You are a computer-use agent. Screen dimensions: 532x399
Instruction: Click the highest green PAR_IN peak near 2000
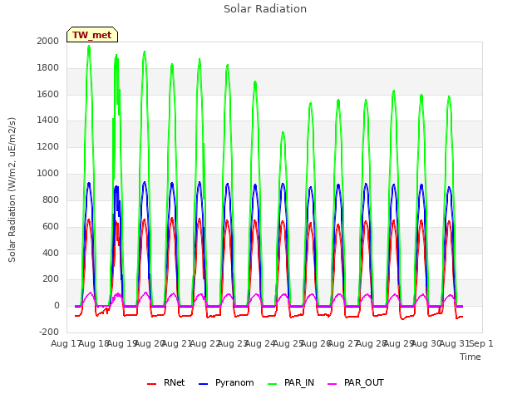click(x=89, y=47)
